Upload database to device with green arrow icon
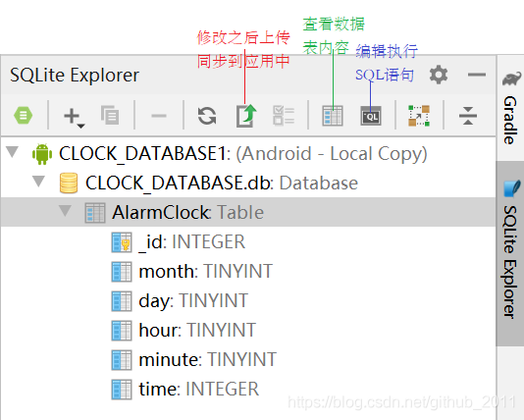The height and width of the screenshot is (420, 524). click(x=246, y=116)
